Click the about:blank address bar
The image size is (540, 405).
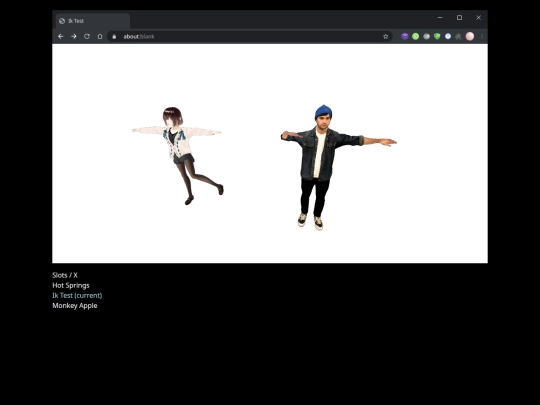coord(250,37)
